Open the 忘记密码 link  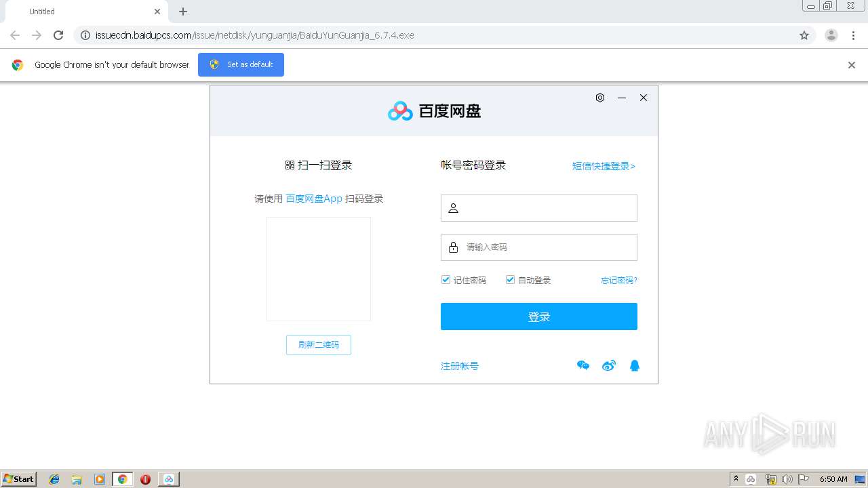coord(619,280)
